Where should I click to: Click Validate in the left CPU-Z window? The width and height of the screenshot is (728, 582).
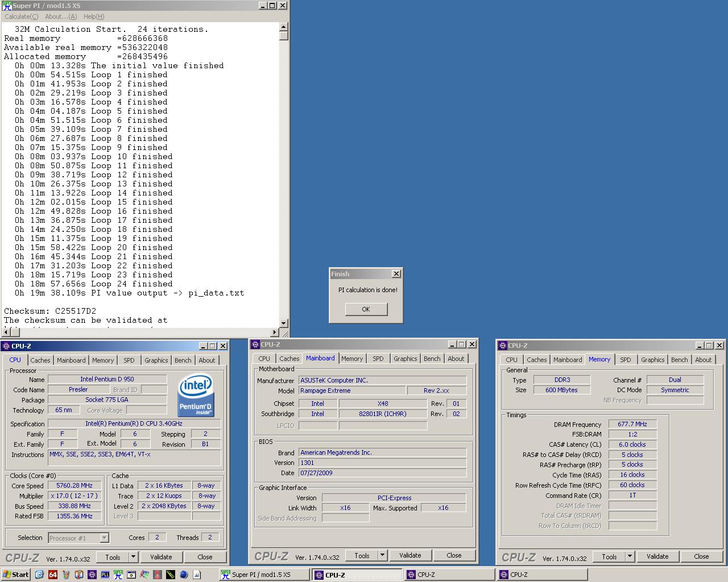tap(161, 557)
